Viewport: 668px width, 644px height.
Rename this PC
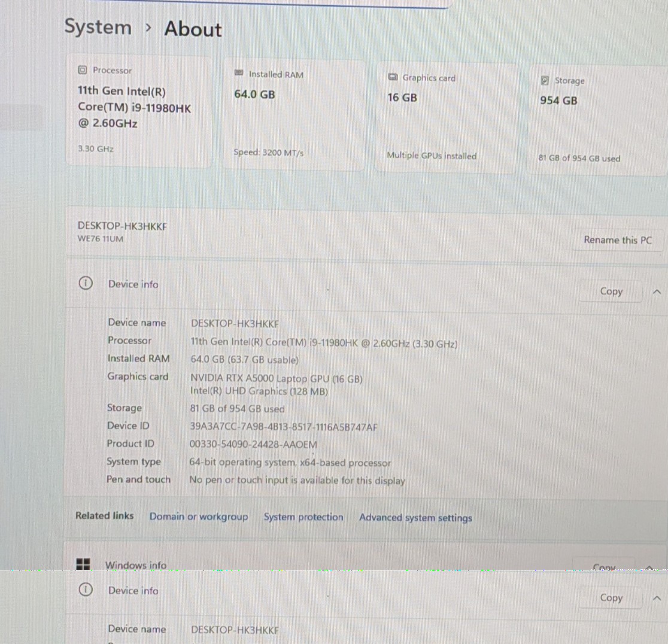617,240
